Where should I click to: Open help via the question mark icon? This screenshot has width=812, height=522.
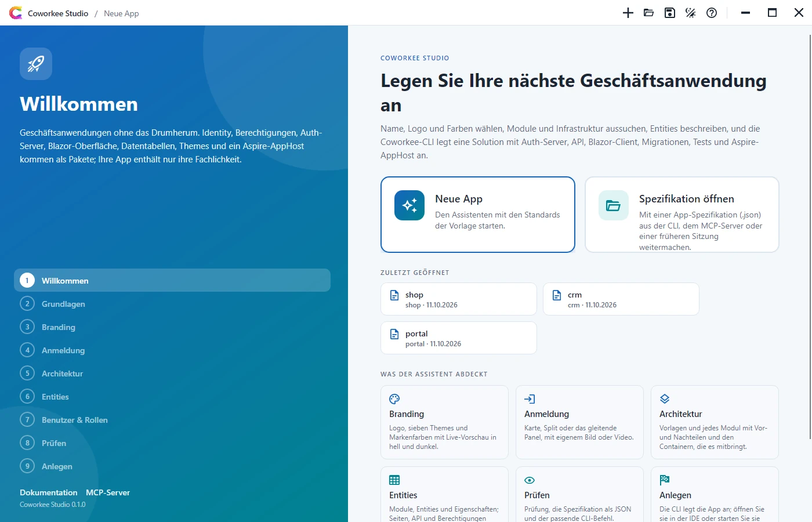[x=712, y=13]
